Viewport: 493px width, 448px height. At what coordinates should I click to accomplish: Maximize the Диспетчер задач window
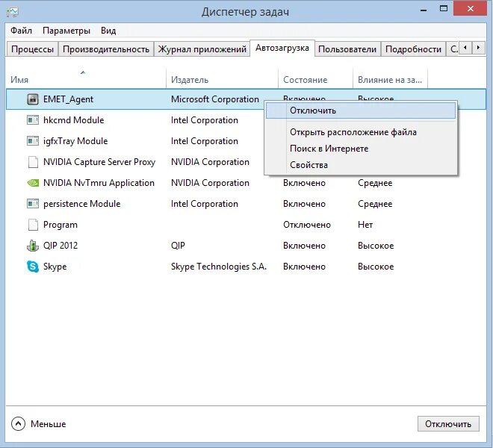[444, 9]
